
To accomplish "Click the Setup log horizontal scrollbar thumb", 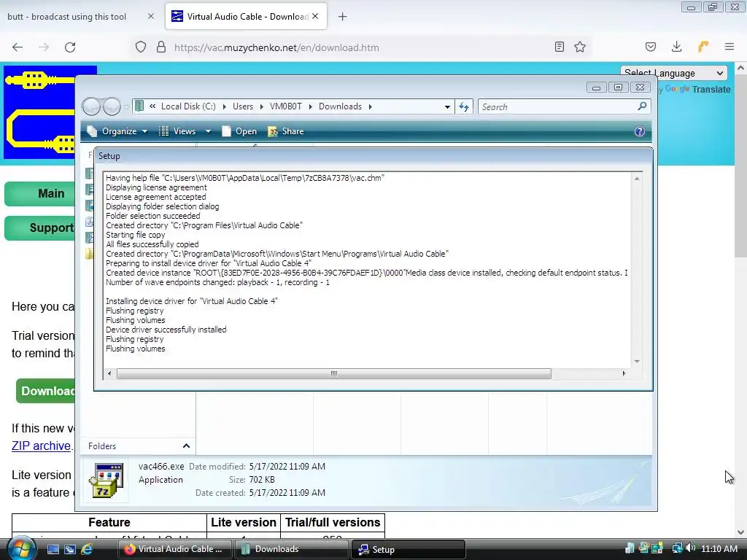I will tap(334, 373).
